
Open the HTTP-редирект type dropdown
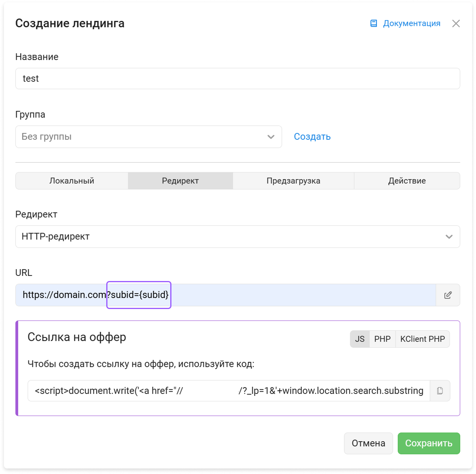[x=238, y=237]
